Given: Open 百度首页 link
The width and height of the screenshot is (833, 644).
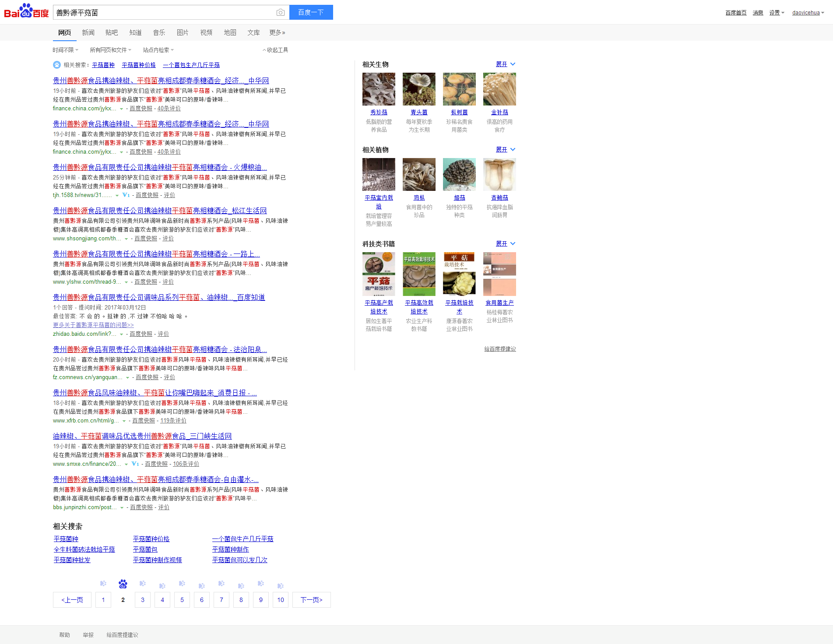Looking at the screenshot, I should tap(736, 13).
